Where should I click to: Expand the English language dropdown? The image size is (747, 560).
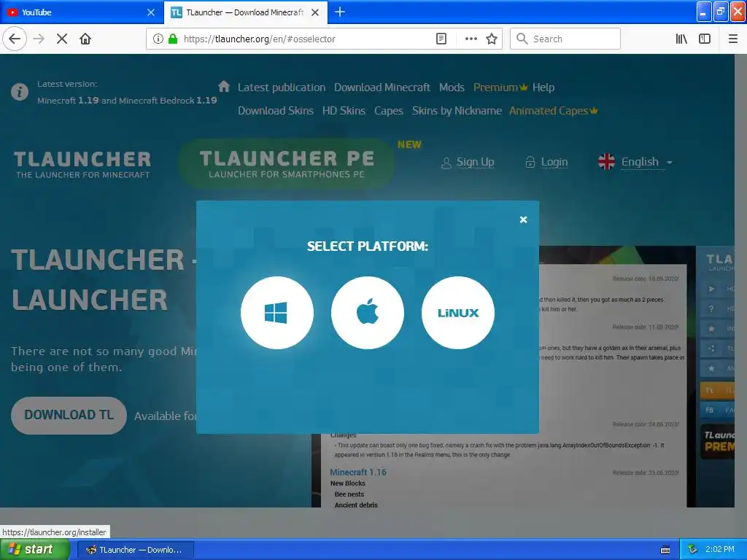tap(646, 162)
